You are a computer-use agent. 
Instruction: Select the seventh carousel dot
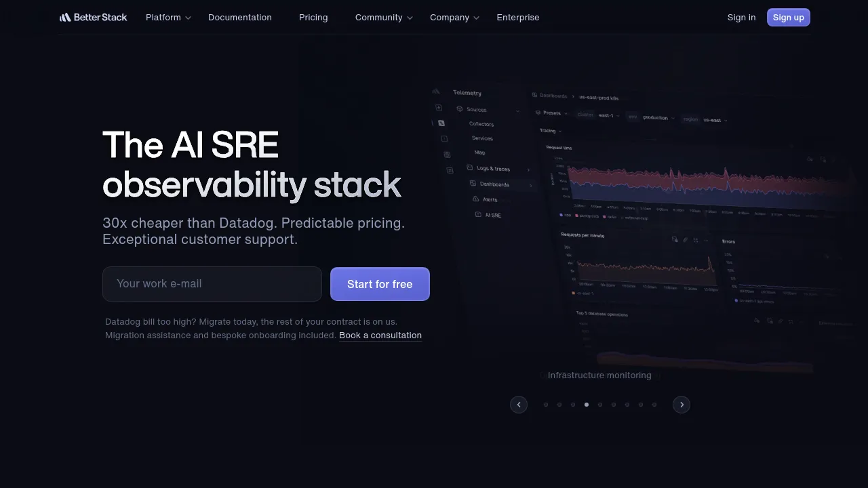click(627, 405)
